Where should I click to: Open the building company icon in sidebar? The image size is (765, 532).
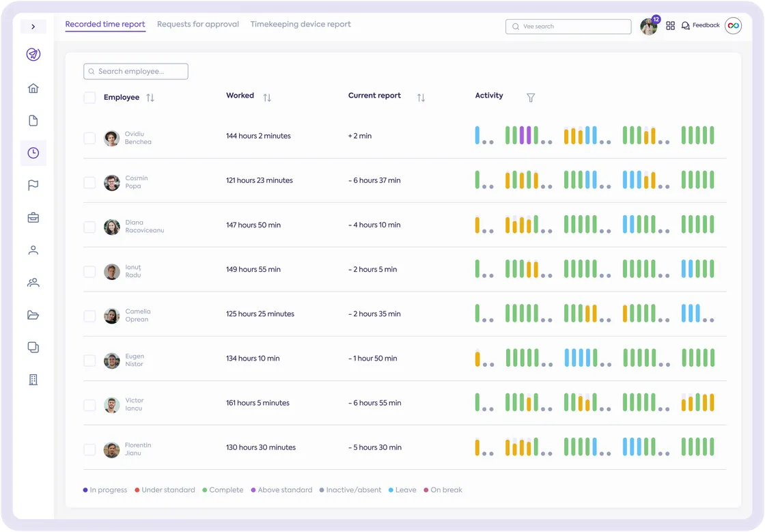33,380
